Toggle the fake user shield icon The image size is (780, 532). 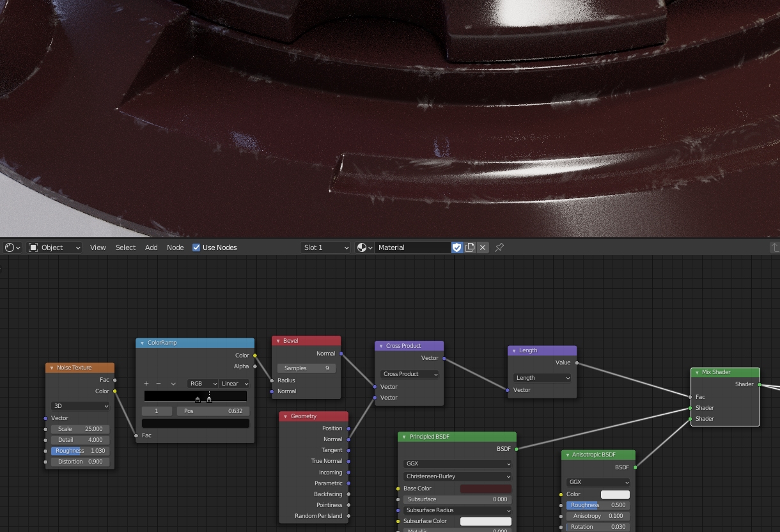coord(457,247)
